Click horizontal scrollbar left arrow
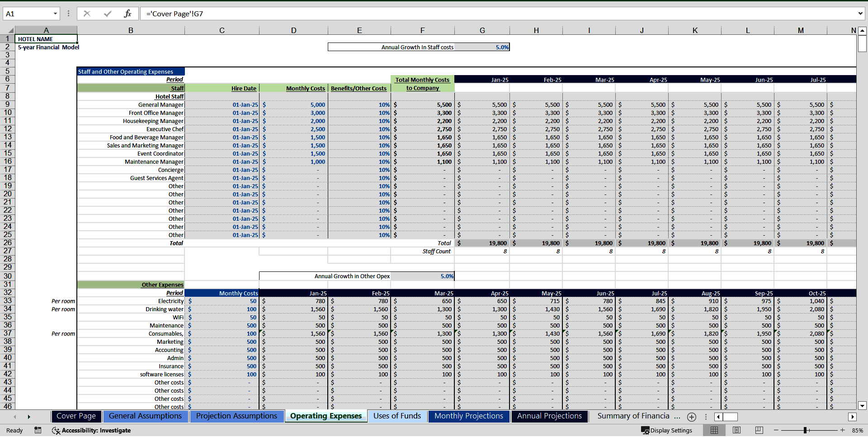The height and width of the screenshot is (437, 868). pos(718,417)
